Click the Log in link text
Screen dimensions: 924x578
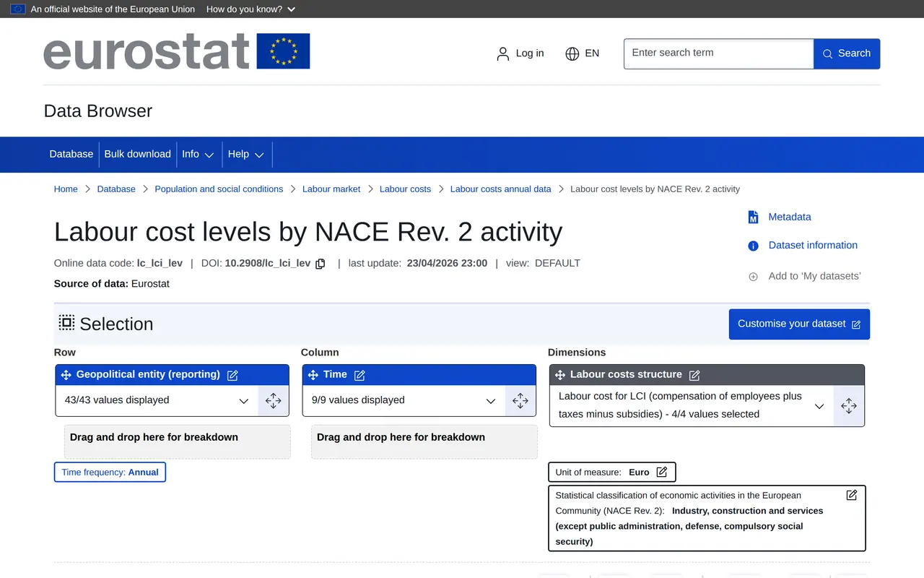coord(530,53)
